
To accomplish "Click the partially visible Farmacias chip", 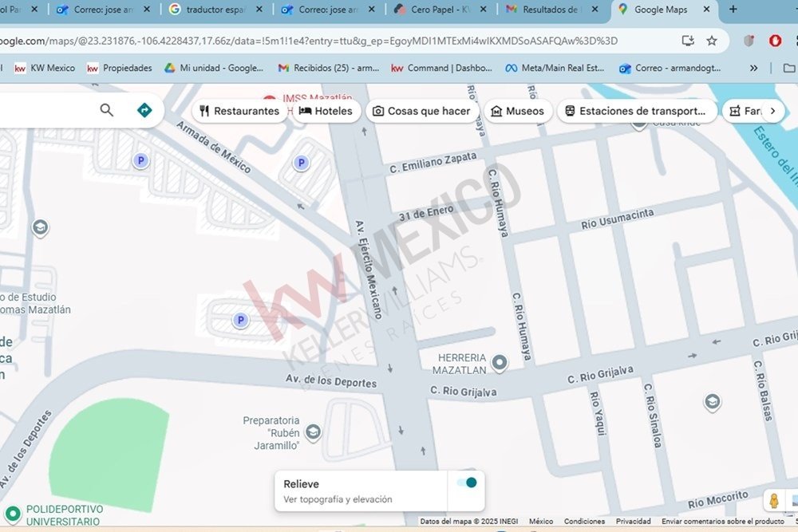I will tap(745, 111).
